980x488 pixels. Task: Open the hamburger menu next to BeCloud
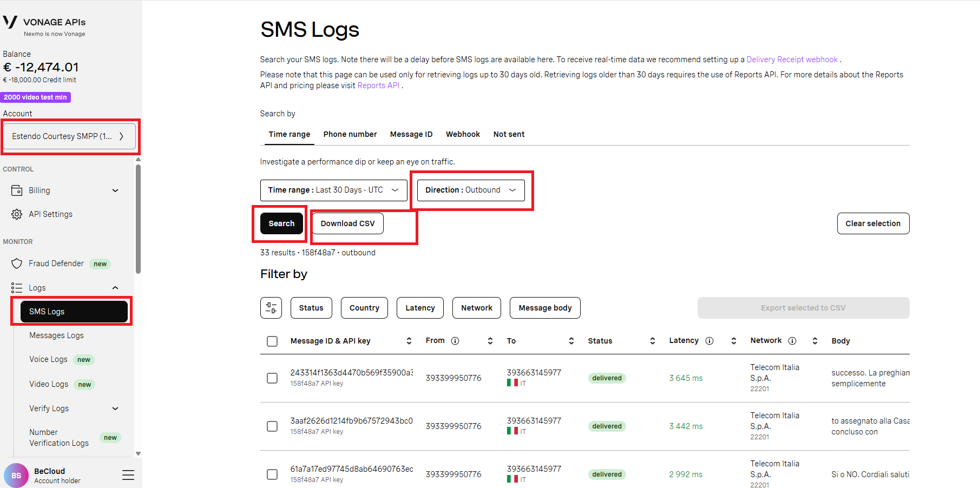point(128,475)
